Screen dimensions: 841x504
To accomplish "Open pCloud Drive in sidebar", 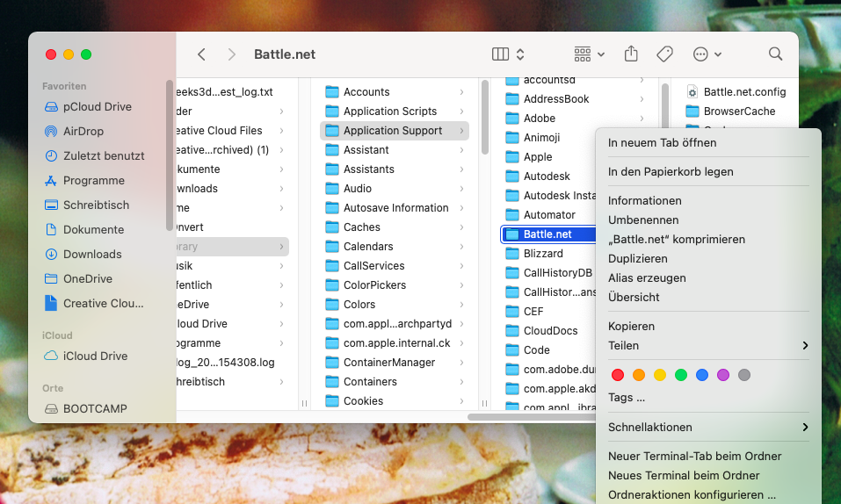I will click(97, 107).
